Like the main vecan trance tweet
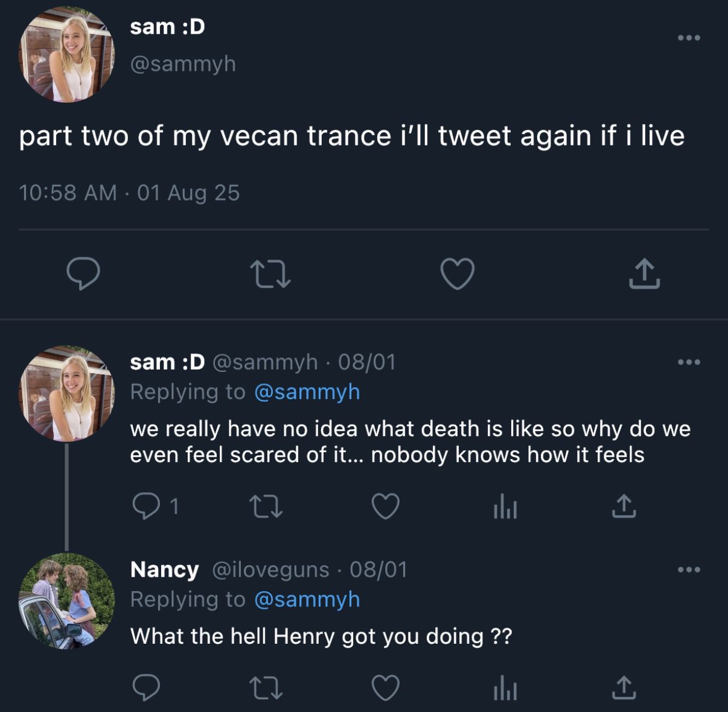728x712 pixels. point(457,274)
